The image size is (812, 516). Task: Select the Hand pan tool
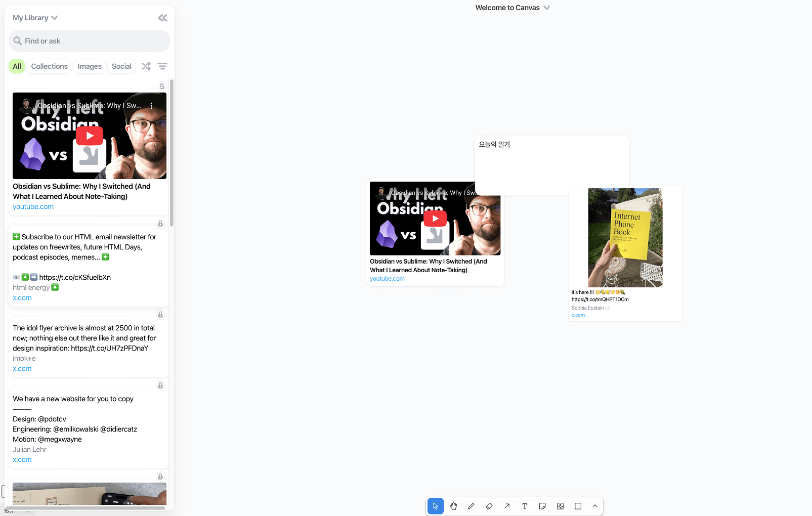click(453, 506)
